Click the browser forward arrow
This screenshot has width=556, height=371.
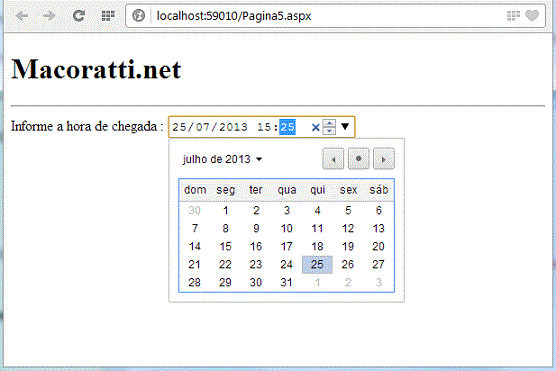[49, 16]
